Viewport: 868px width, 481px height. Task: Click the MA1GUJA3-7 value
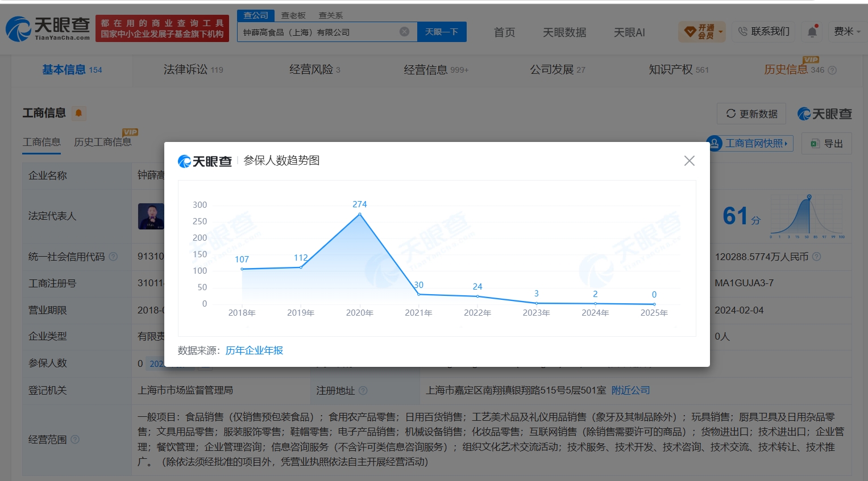pos(744,283)
